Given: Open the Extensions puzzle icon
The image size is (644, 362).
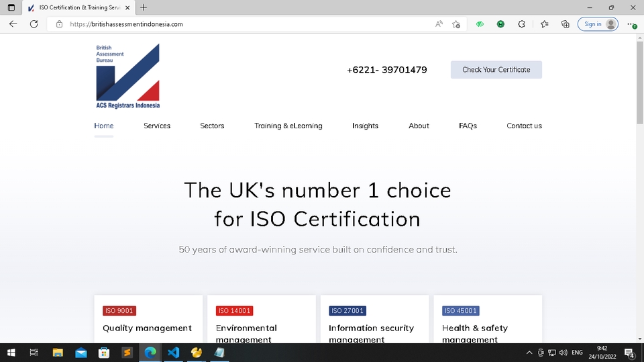Looking at the screenshot, I should 522,24.
